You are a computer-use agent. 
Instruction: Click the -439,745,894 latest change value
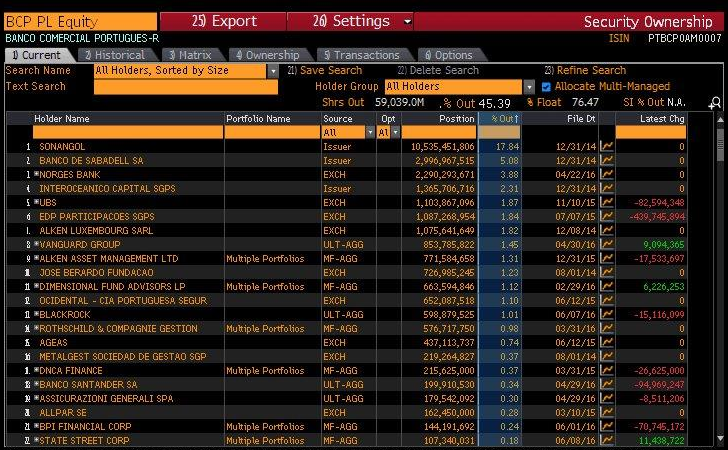tap(657, 216)
